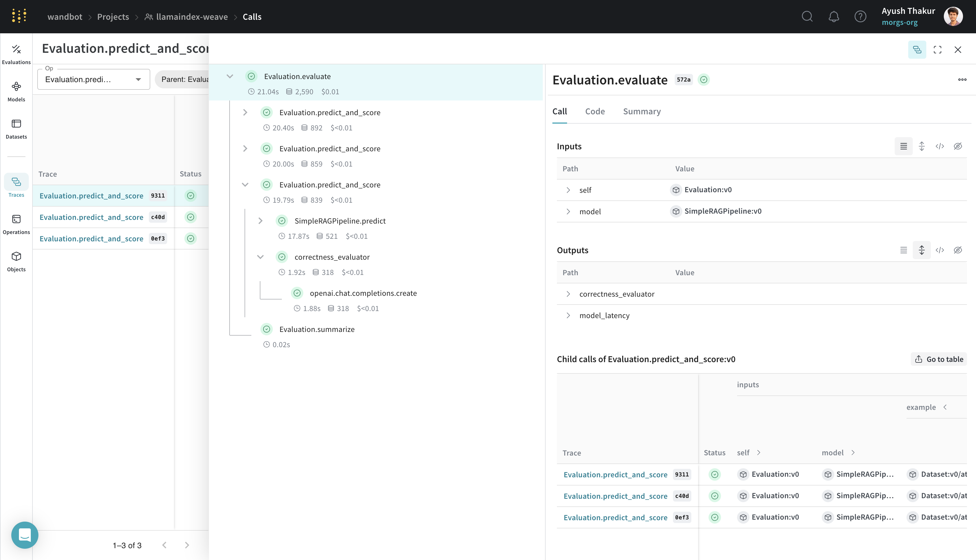
Task: Toggle the trace tree view button
Action: point(917,50)
